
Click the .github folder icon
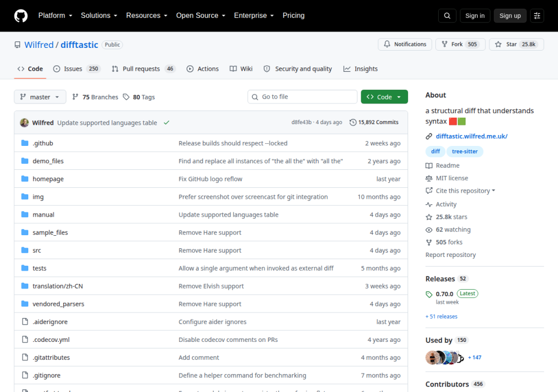point(25,143)
